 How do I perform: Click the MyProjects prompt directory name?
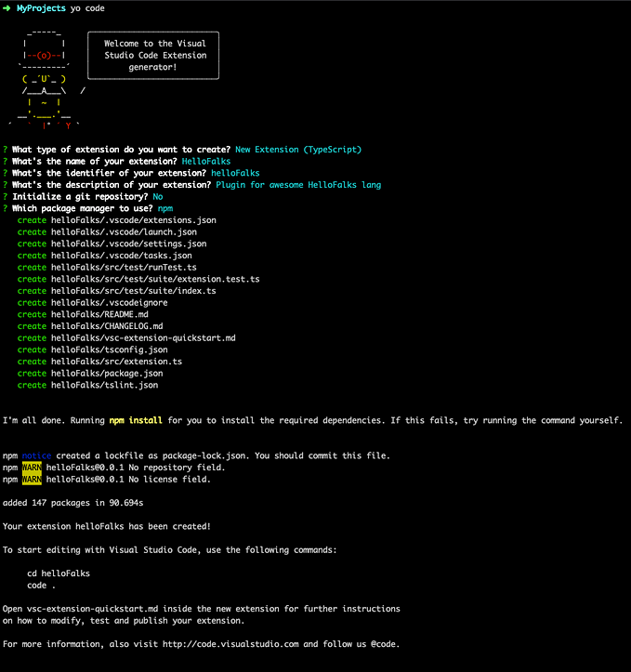[x=41, y=8]
